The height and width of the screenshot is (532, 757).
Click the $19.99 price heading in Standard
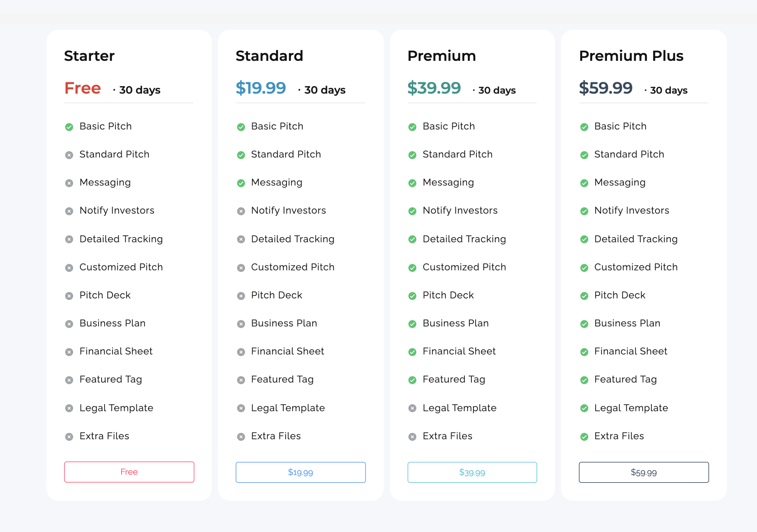(x=260, y=88)
